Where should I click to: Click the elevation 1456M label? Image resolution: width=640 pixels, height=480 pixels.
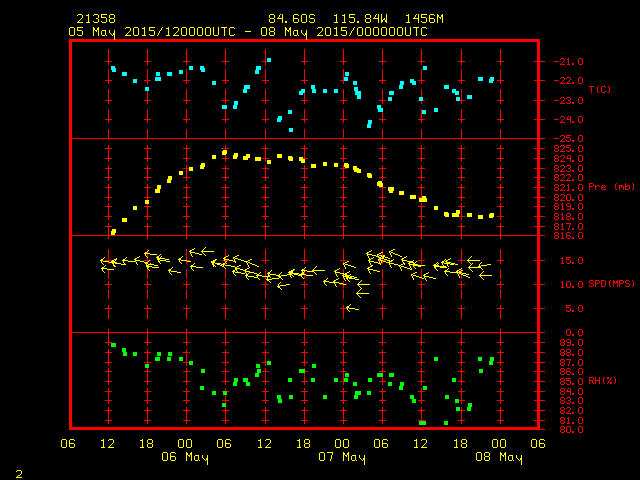[x=424, y=19]
